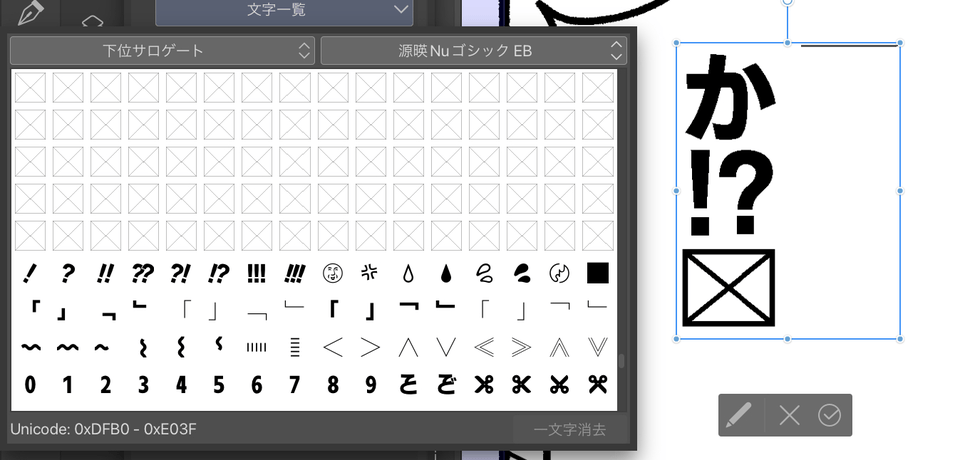Insert the anger vein mark glyph
Viewport: 960px width, 460px height.
pos(370,273)
